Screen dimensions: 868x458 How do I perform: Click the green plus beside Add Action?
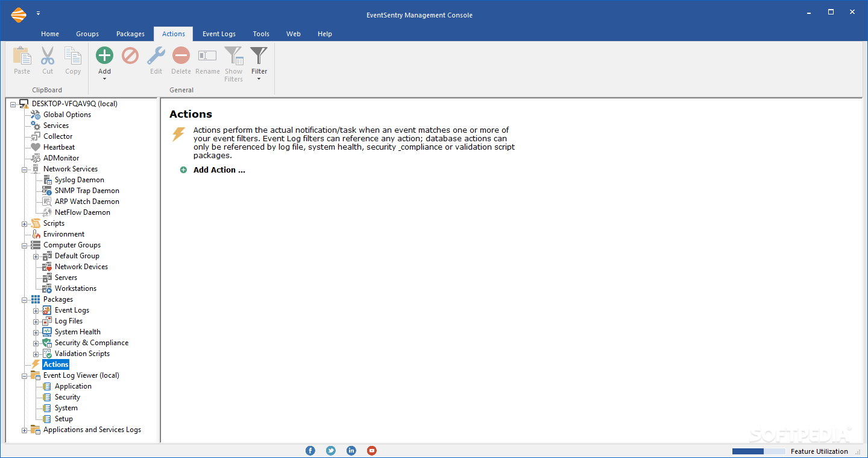click(184, 170)
